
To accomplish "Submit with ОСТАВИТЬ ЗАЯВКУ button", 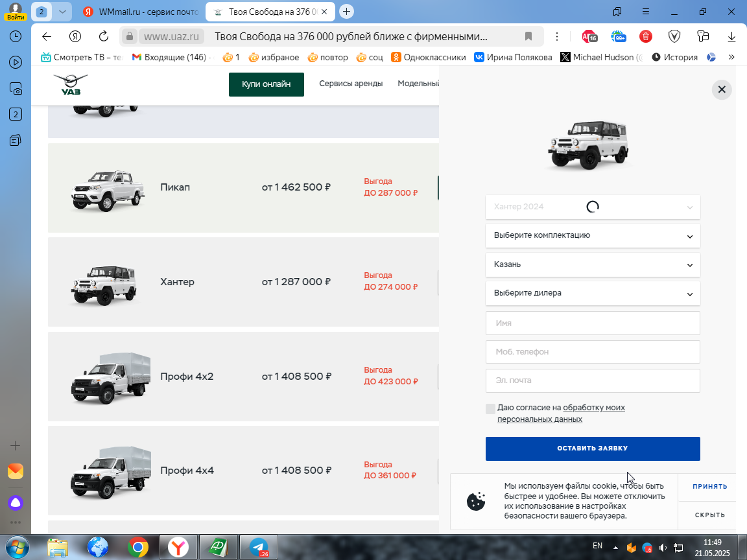I will [x=593, y=449].
